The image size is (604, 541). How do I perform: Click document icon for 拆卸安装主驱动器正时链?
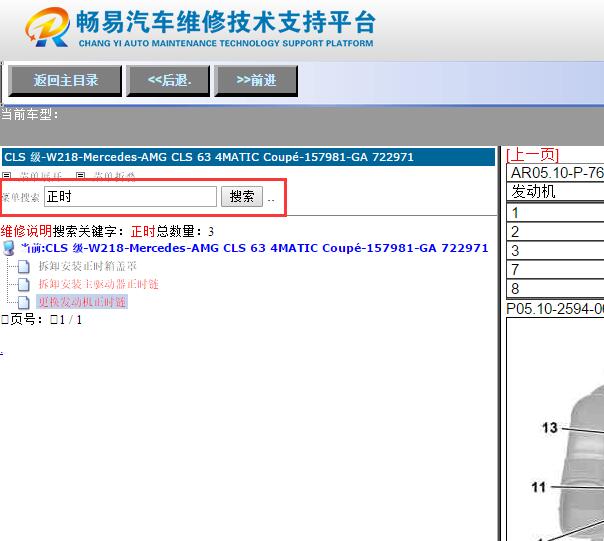[x=24, y=284]
